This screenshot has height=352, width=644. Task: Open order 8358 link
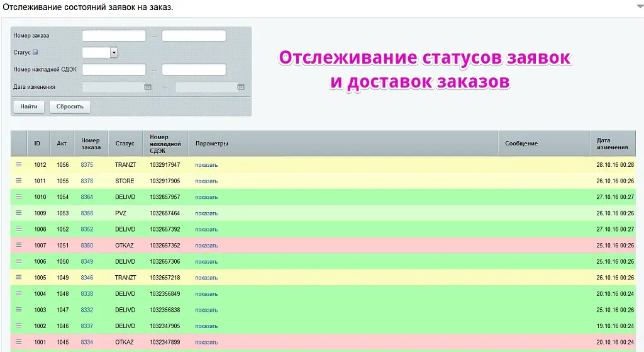[87, 213]
